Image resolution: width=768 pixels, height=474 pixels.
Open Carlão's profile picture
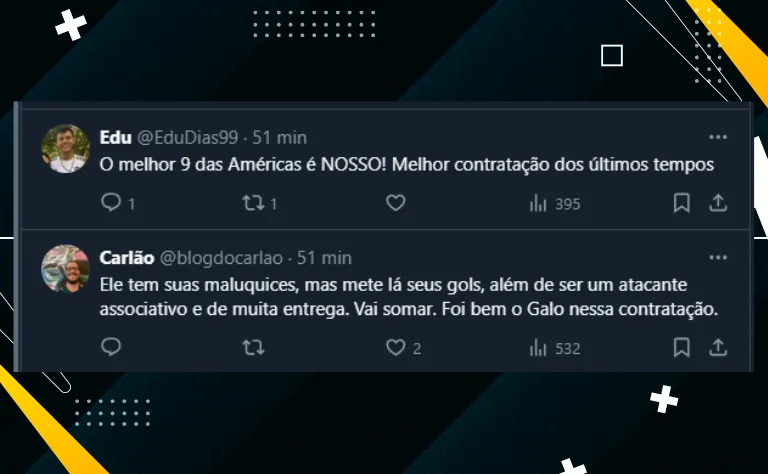click(65, 268)
